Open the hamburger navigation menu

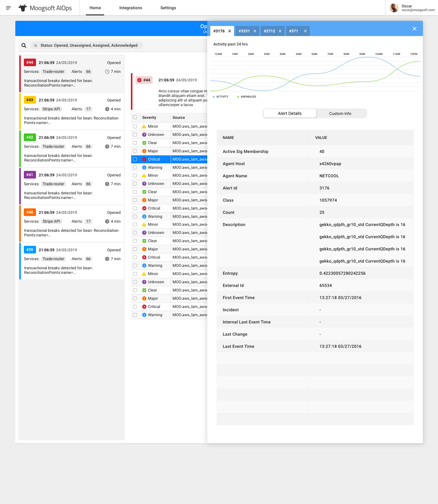pos(8,8)
